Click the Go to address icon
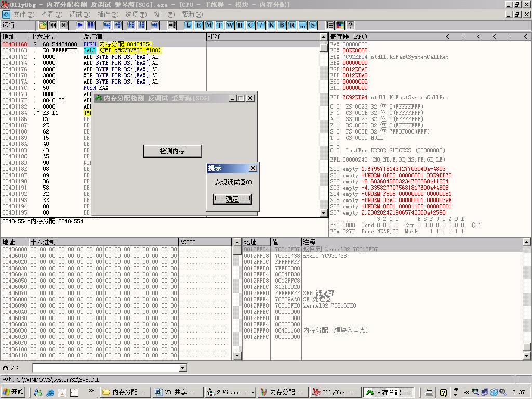 pos(172,25)
